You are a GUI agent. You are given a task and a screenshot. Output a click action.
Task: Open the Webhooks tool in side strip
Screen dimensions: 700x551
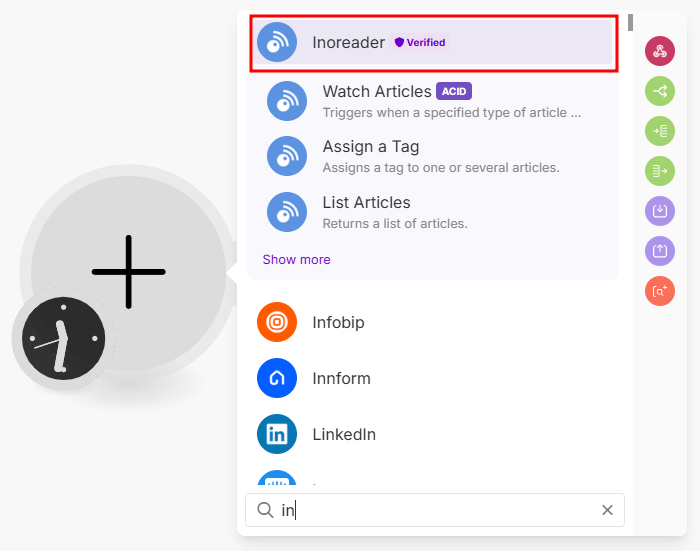pyautogui.click(x=660, y=51)
